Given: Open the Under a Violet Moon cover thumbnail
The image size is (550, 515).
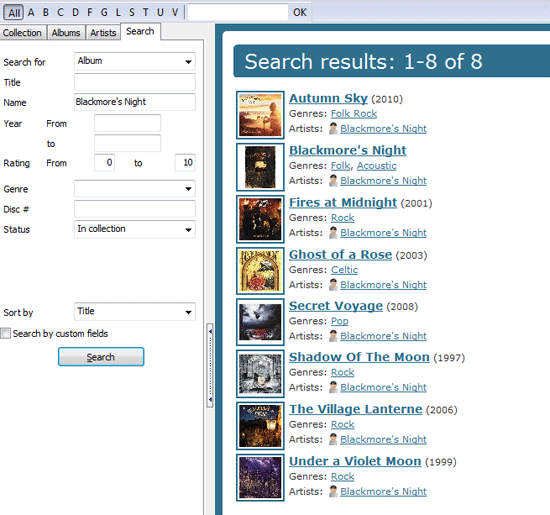Looking at the screenshot, I should (x=260, y=477).
